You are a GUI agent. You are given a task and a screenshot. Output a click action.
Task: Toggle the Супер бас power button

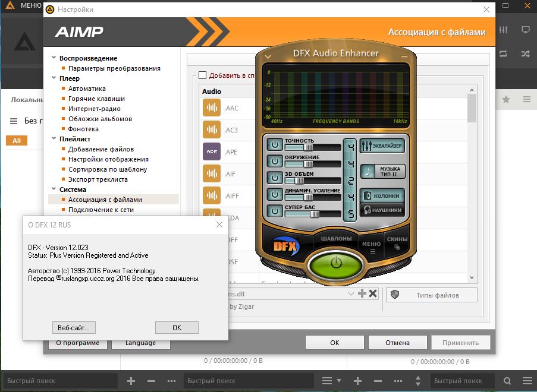click(x=275, y=211)
